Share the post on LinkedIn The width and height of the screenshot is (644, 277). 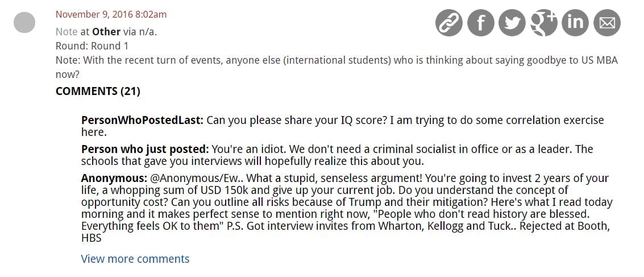point(575,23)
